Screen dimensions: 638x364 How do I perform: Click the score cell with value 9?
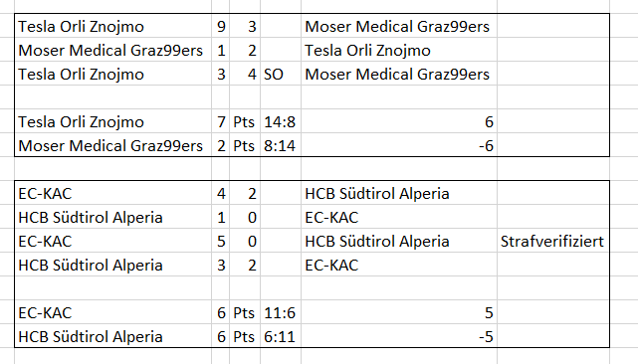221,27
